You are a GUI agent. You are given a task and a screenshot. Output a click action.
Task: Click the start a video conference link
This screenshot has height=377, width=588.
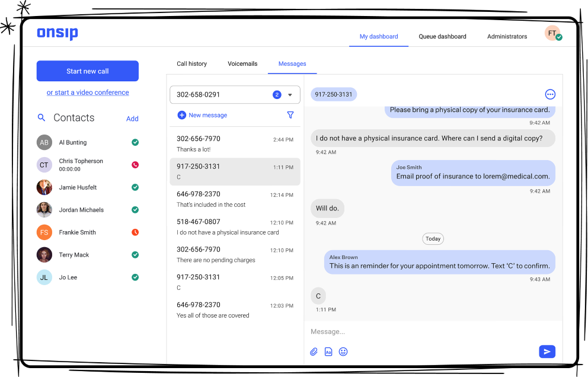[87, 92]
